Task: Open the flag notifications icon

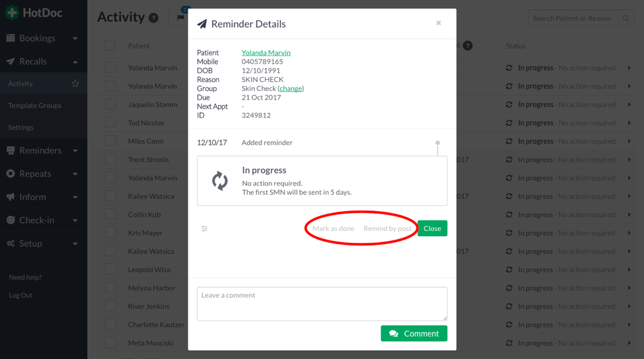Action: point(180,18)
